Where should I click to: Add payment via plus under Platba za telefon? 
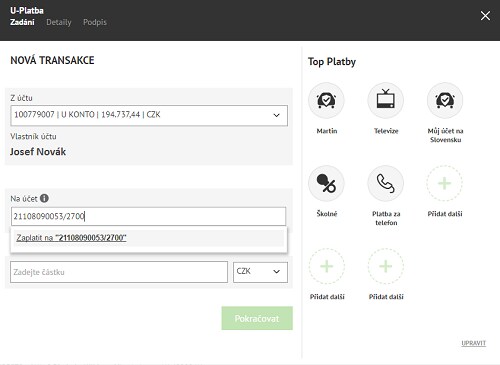pyautogui.click(x=386, y=266)
